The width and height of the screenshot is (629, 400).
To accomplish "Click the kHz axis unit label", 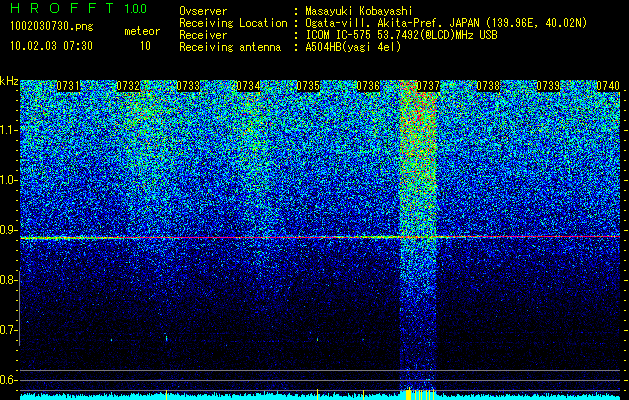I will tap(9, 82).
